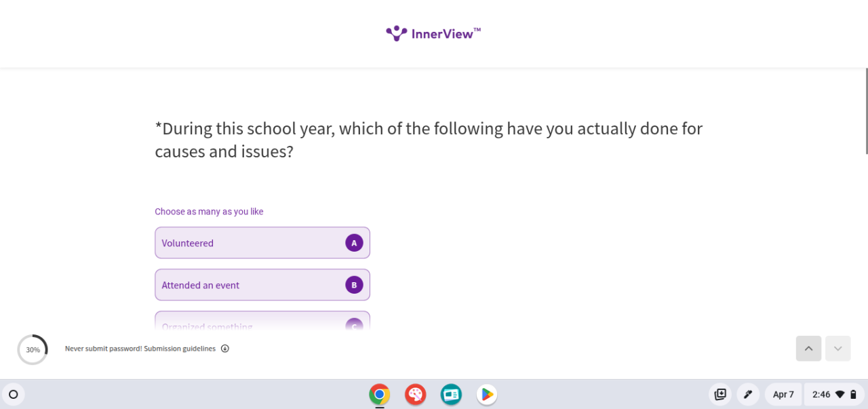Tick the Organized something choice
Image resolution: width=868 pixels, height=409 pixels.
coord(262,322)
